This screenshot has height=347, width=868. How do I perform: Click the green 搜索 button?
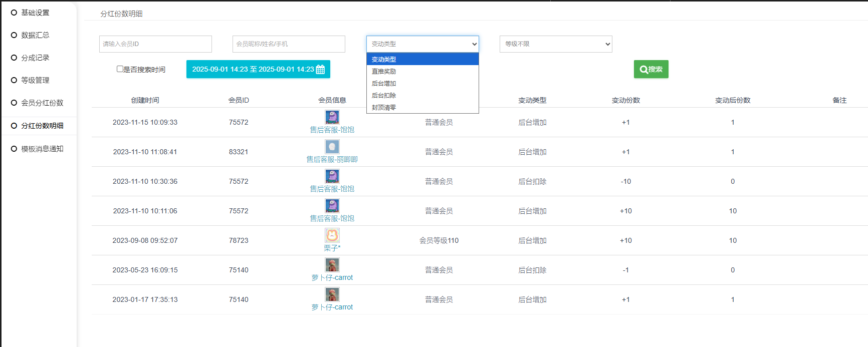pyautogui.click(x=650, y=69)
